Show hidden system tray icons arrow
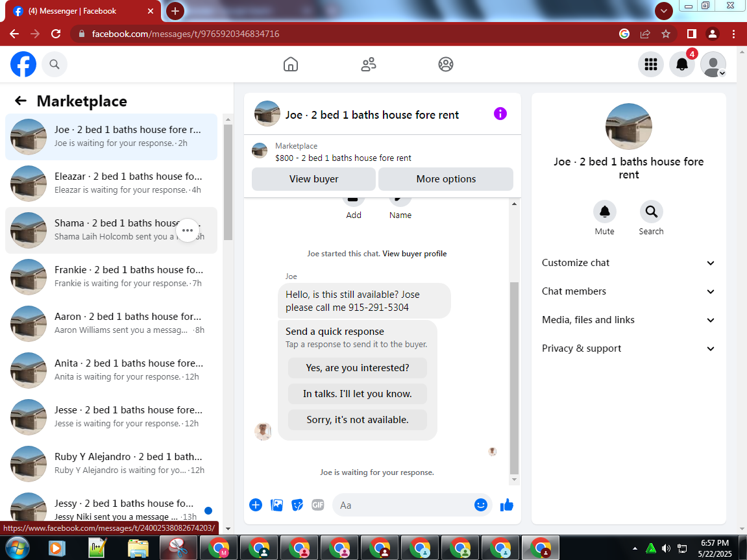 click(635, 548)
